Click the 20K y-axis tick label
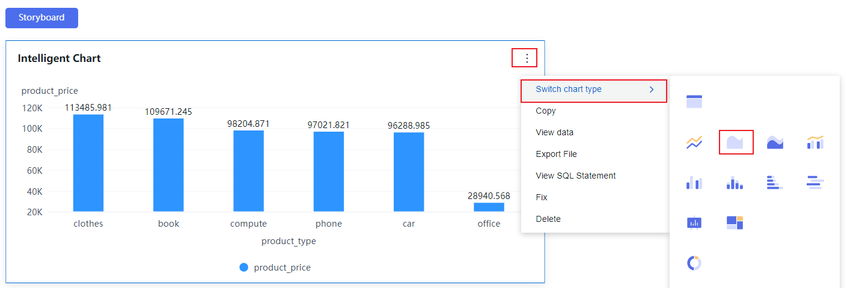The height and width of the screenshot is (288, 868). tap(35, 212)
